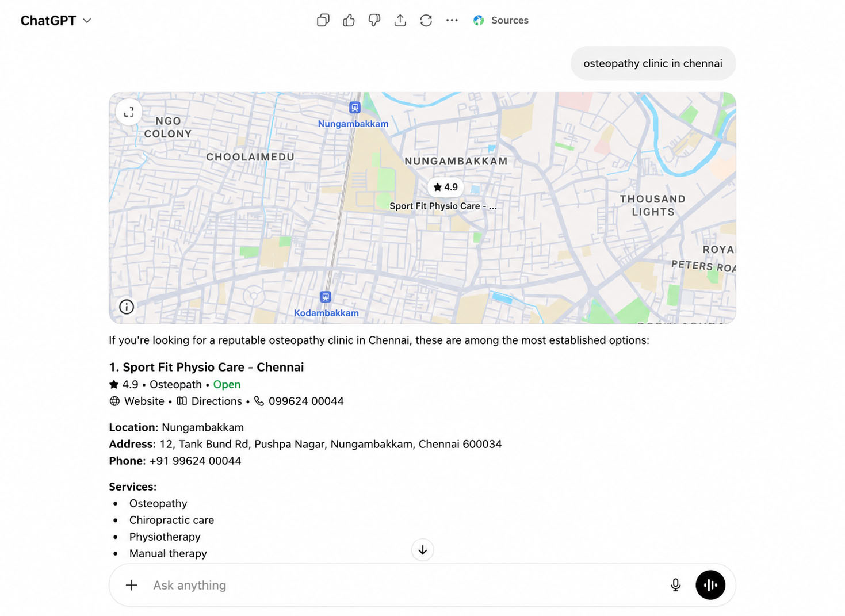This screenshot has height=616, width=845.
Task: Click the phone icon beside the number
Action: click(259, 401)
